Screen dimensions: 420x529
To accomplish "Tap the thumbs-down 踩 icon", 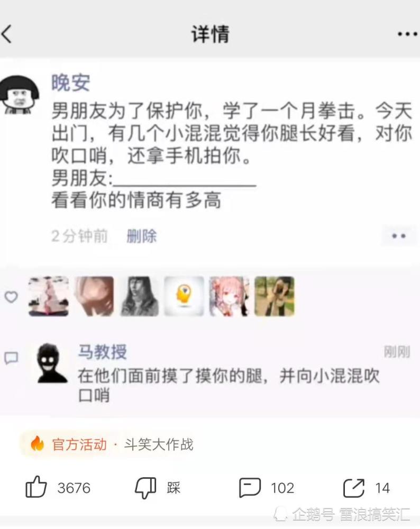I will coord(145,488).
